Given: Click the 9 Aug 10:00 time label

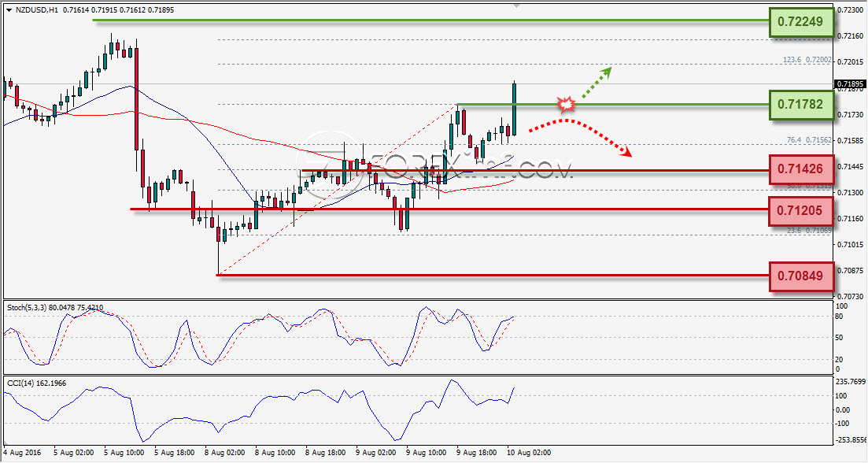Looking at the screenshot, I should [x=427, y=453].
